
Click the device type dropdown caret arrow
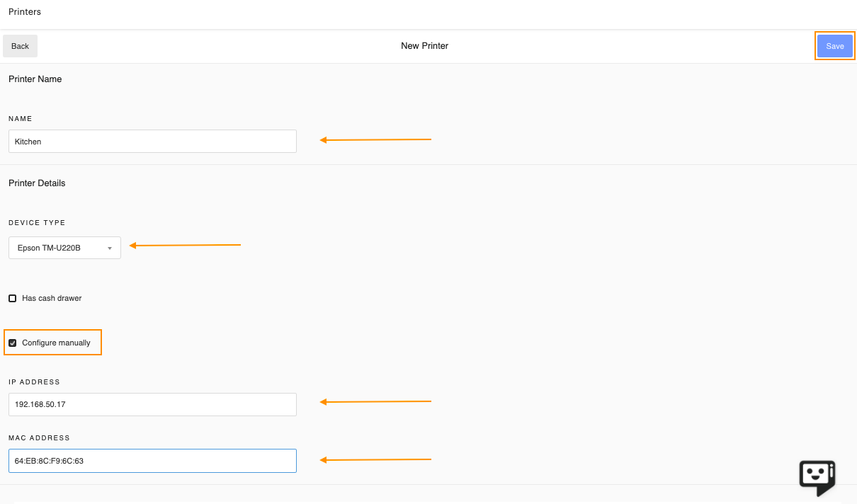tap(110, 248)
